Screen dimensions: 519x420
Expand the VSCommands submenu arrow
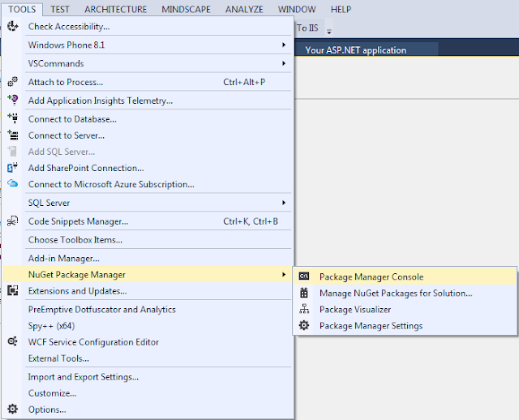(284, 63)
